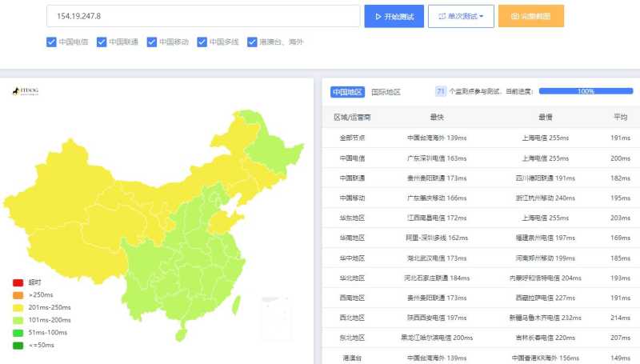The width and height of the screenshot is (640, 364).
Task: Select the 中国地区 tab
Action: coord(347,92)
